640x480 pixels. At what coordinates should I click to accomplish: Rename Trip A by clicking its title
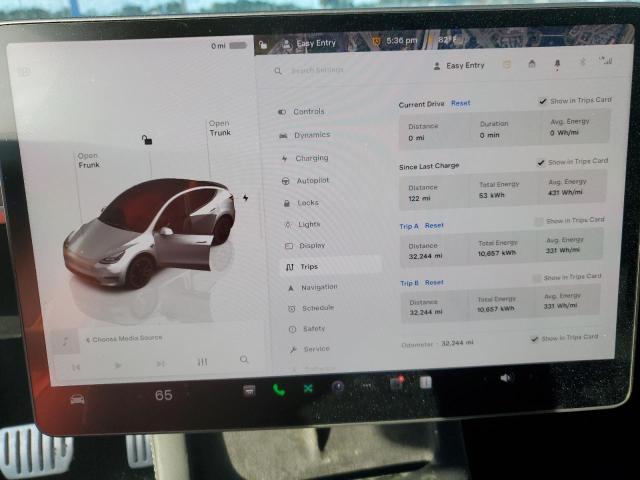(x=409, y=226)
